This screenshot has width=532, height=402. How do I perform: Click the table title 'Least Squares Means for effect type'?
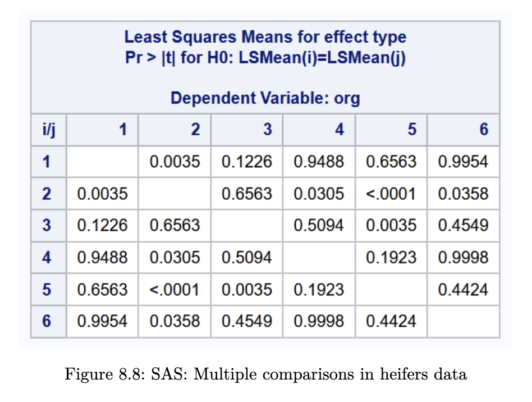point(265,38)
